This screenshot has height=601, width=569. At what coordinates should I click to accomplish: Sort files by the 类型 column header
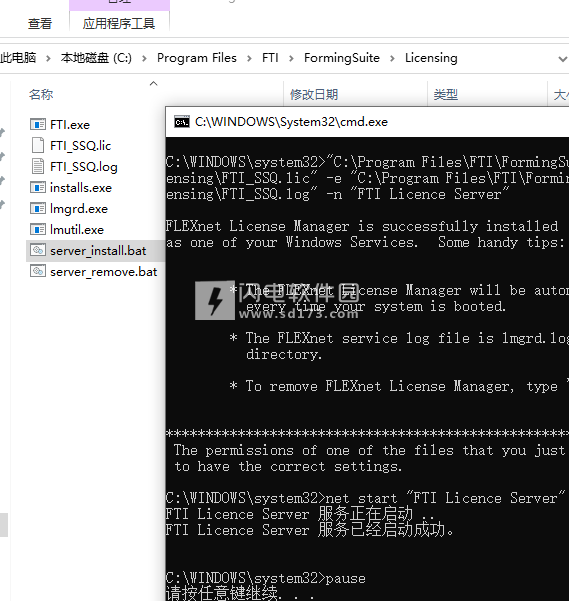pos(446,94)
